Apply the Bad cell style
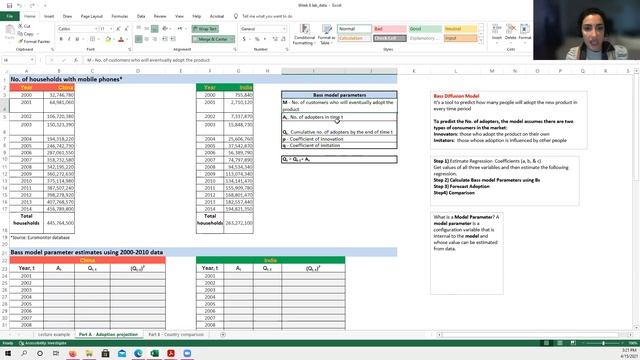This screenshot has height=360, width=640. pyautogui.click(x=390, y=29)
